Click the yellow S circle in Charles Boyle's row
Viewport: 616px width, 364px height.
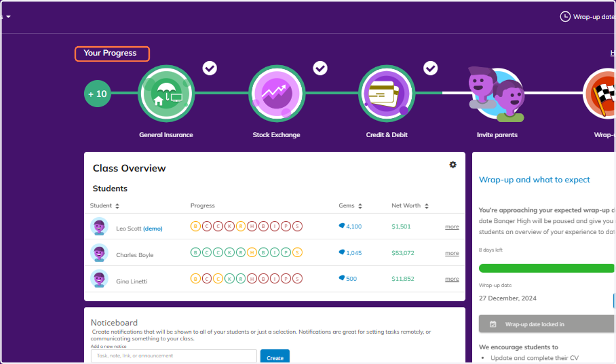click(x=297, y=253)
